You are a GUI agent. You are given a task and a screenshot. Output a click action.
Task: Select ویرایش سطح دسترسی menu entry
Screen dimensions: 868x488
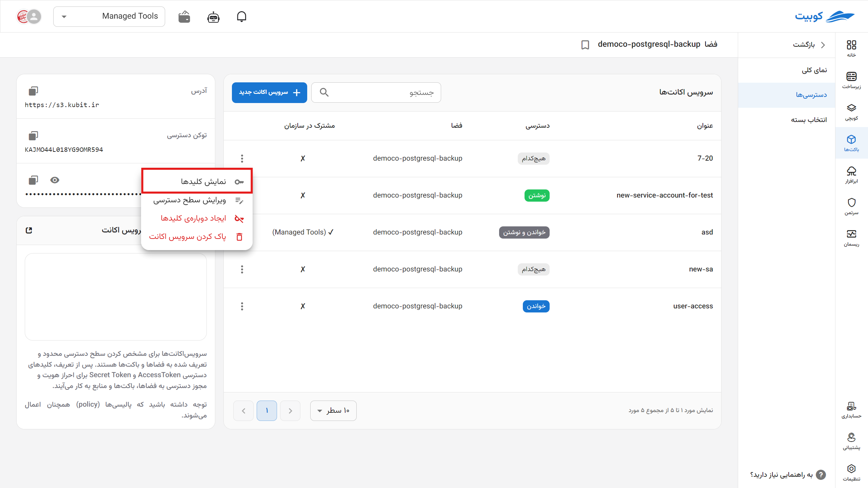pyautogui.click(x=197, y=200)
